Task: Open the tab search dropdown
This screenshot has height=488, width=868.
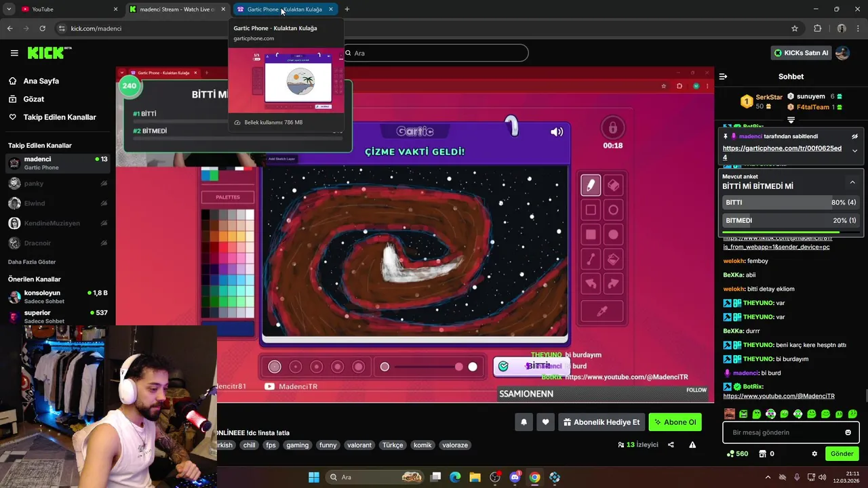Action: coord(9,9)
